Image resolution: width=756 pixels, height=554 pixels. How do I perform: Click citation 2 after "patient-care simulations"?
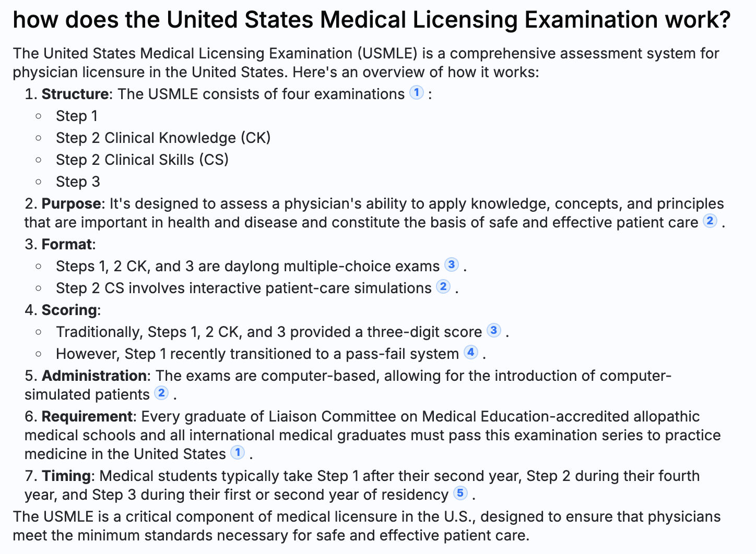(x=443, y=286)
